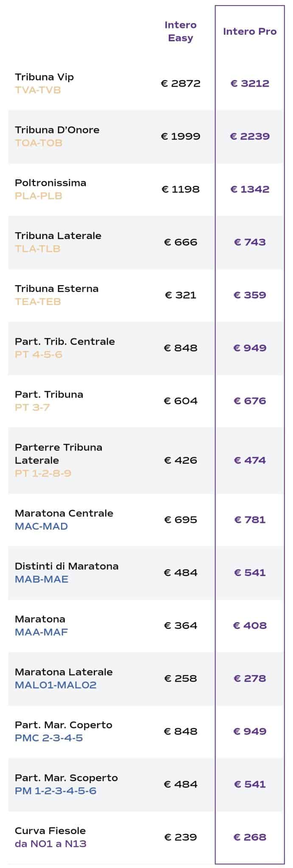Select the Intero Pro column header

[249, 31]
